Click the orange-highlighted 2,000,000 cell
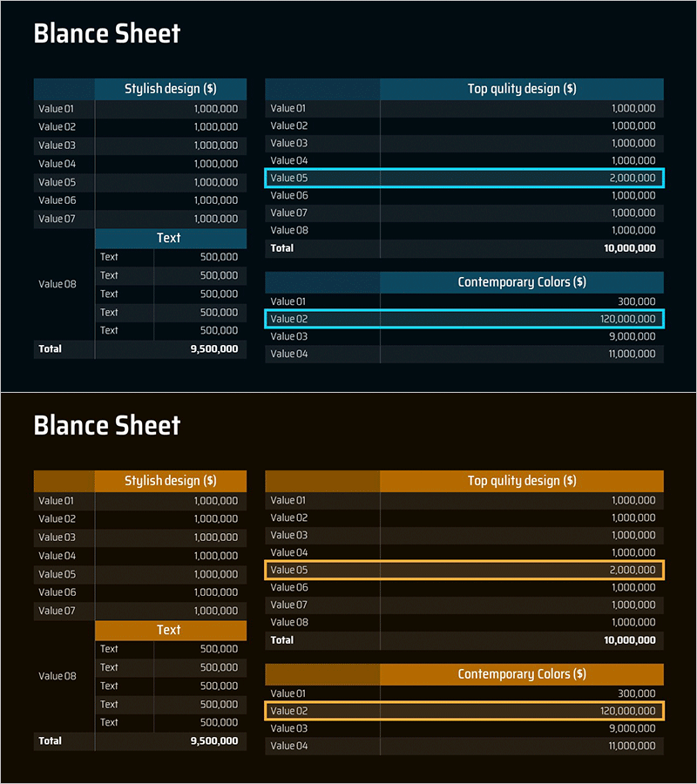Image resolution: width=697 pixels, height=784 pixels. click(633, 571)
